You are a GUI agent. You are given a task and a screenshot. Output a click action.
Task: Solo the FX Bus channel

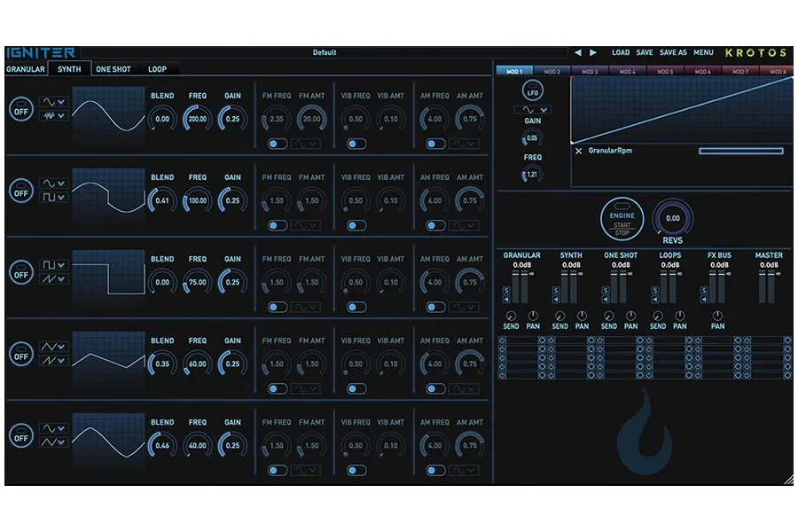pyautogui.click(x=704, y=290)
